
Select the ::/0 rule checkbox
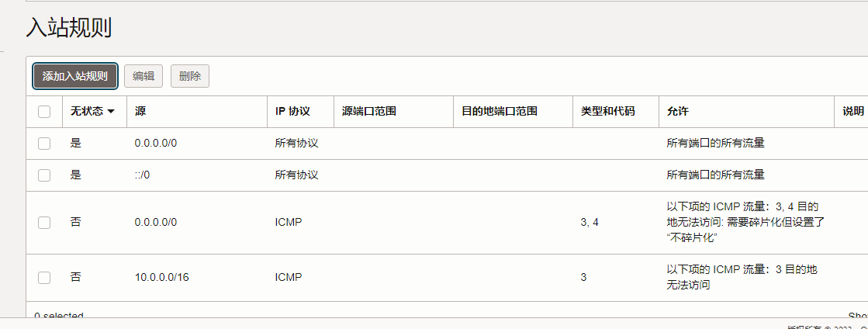coord(44,175)
